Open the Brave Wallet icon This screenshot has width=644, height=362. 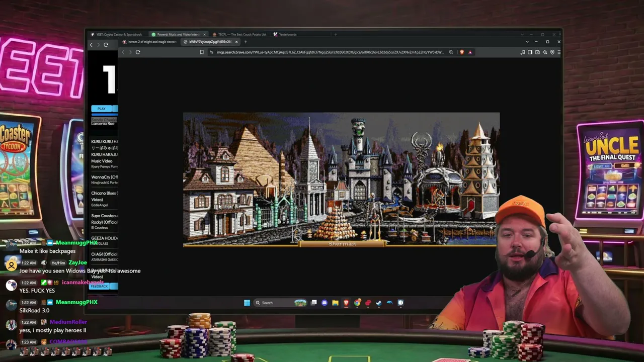pyautogui.click(x=537, y=52)
